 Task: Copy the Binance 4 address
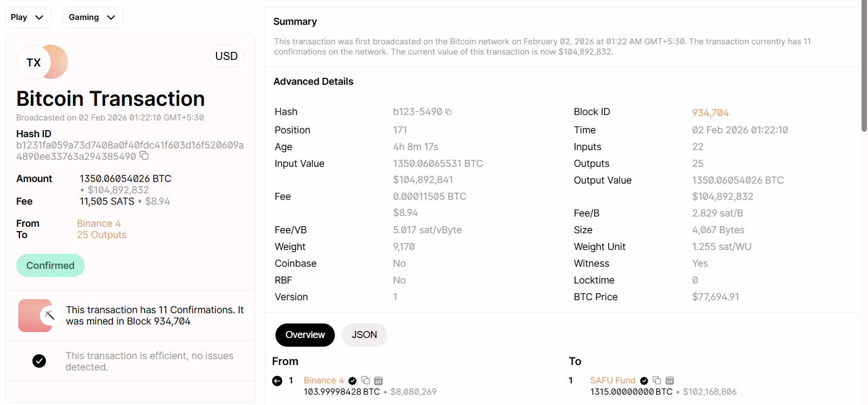365,380
